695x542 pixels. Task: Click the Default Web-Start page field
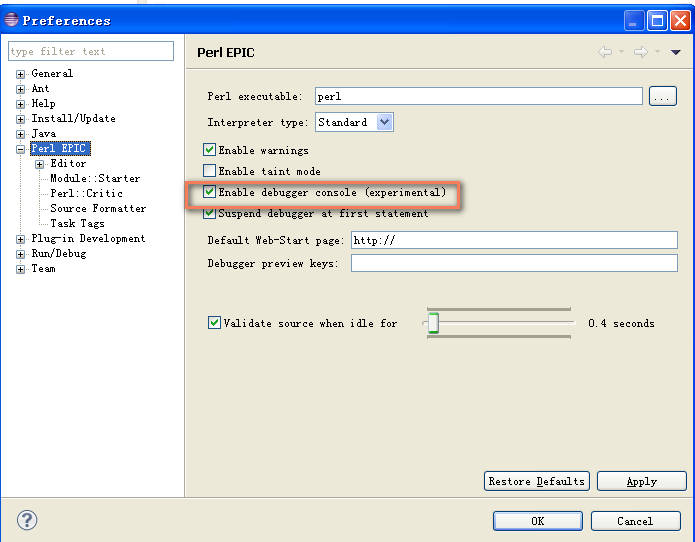[x=514, y=240]
